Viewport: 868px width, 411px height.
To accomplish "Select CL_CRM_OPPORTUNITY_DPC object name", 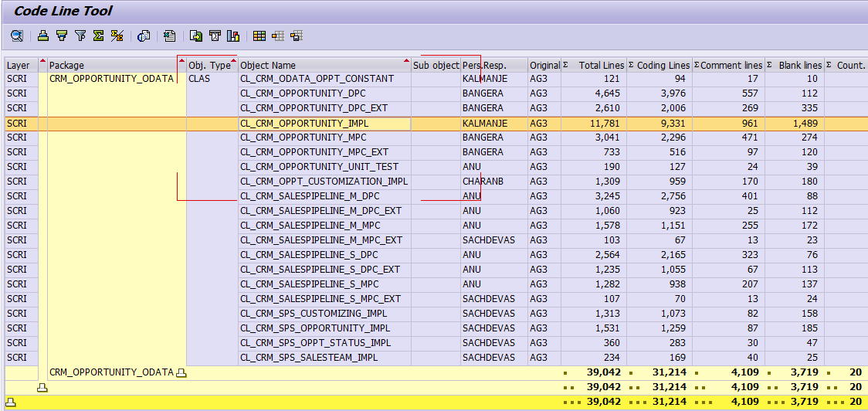I will tap(303, 93).
